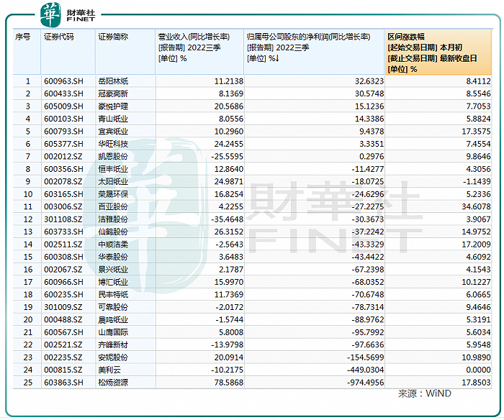
Task: Select stock name 民丰特纸
Action: (x=113, y=294)
